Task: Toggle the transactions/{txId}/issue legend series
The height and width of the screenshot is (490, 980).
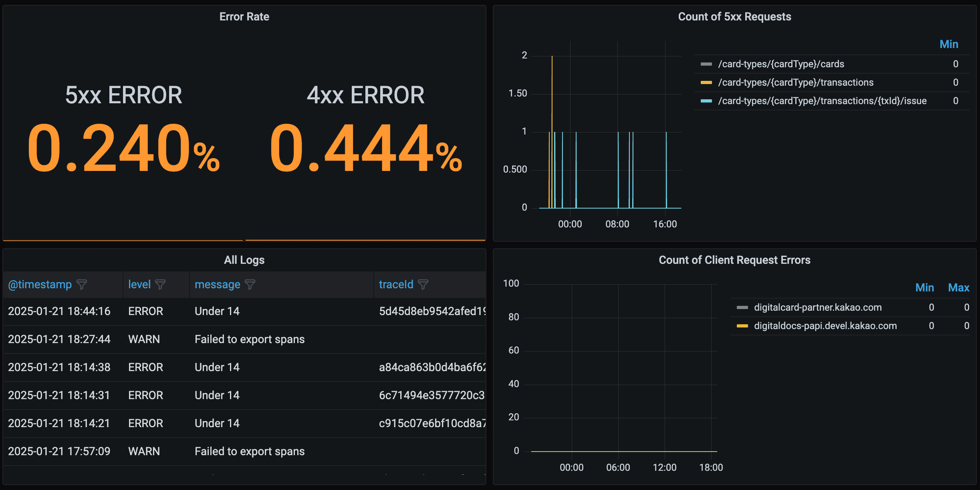Action: [822, 101]
